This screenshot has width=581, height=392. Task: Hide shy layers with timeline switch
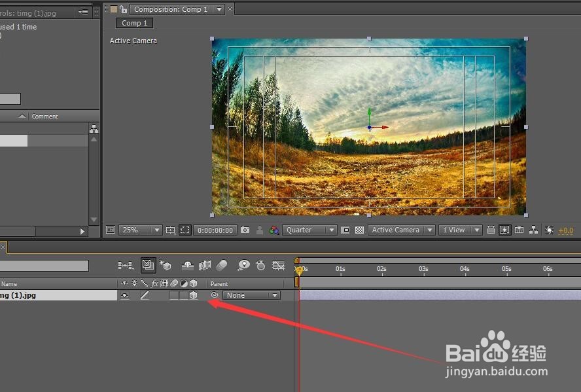[x=188, y=265]
